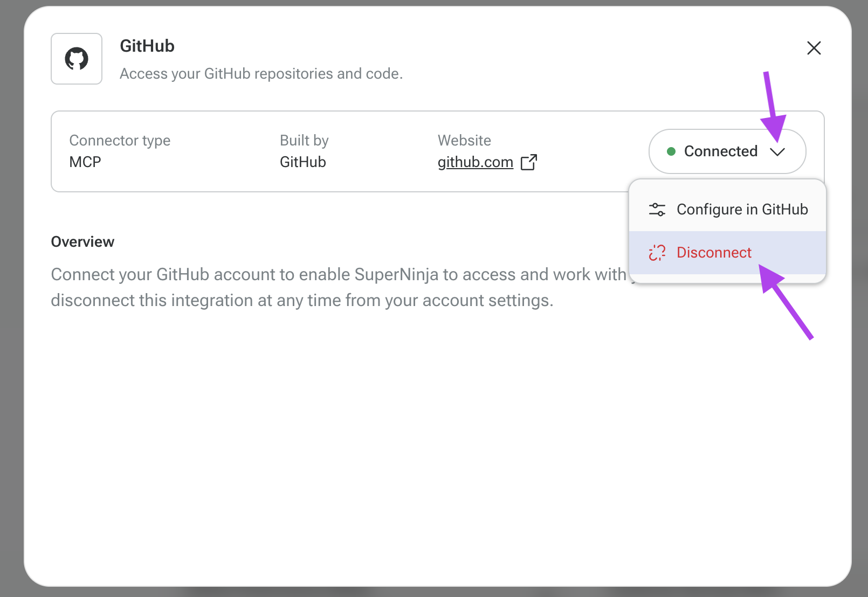
Task: Click the Overview heading
Action: click(82, 242)
